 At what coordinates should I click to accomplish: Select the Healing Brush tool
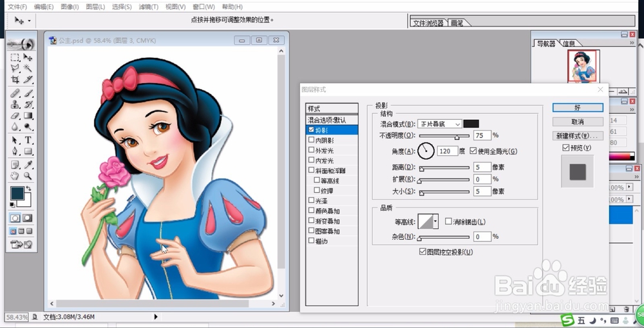click(x=15, y=93)
